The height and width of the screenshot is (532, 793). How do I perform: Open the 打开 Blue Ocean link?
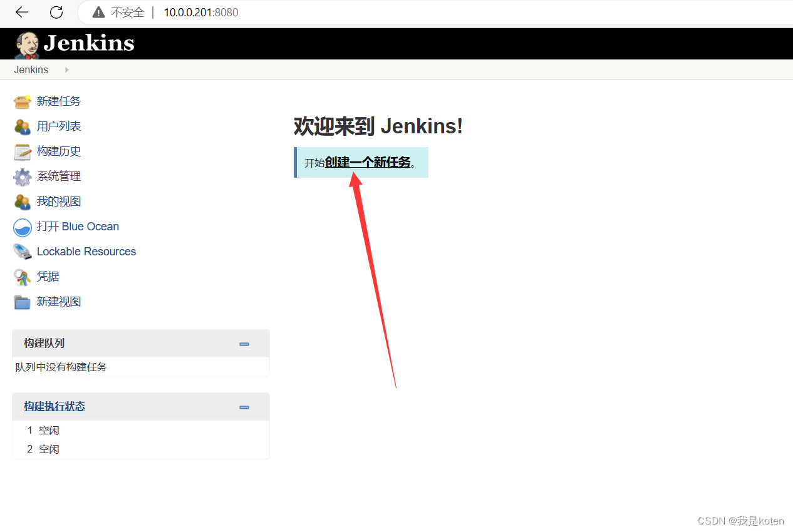(x=78, y=227)
